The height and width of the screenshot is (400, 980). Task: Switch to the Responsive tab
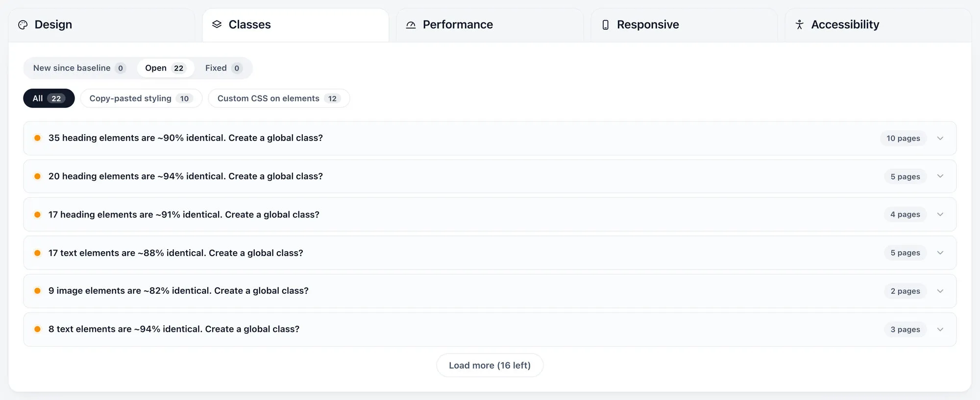point(684,25)
